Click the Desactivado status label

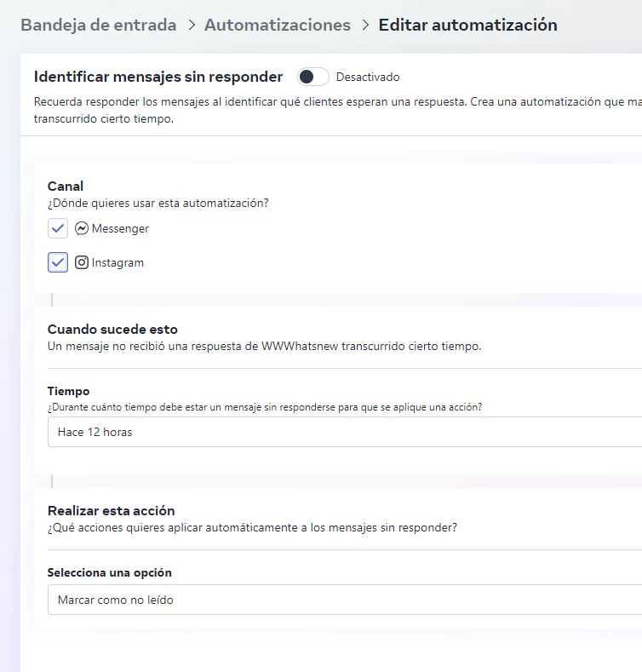[368, 78]
